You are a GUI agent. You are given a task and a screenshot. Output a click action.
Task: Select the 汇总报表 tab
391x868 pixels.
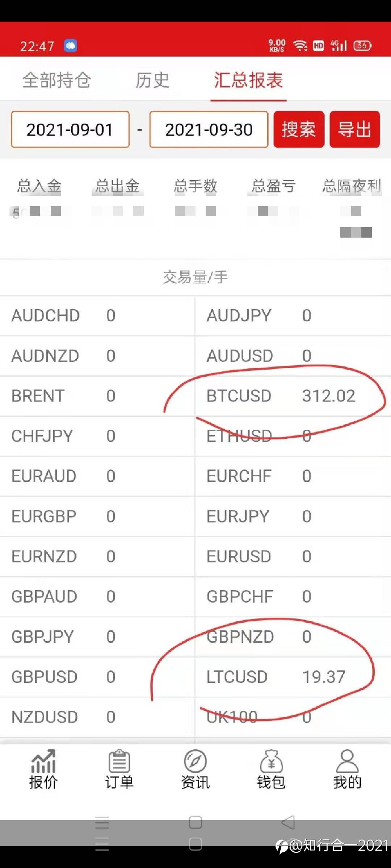click(x=248, y=80)
